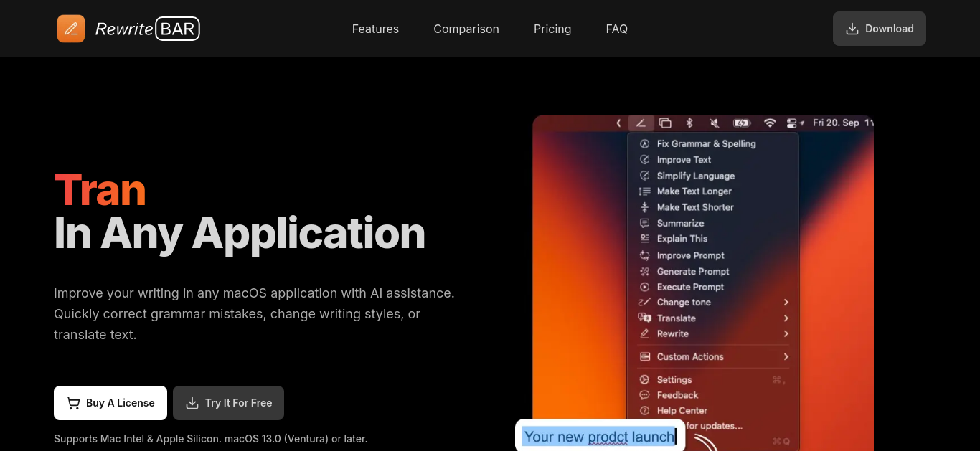Click the orange RewriteBar logo icon

click(x=71, y=29)
